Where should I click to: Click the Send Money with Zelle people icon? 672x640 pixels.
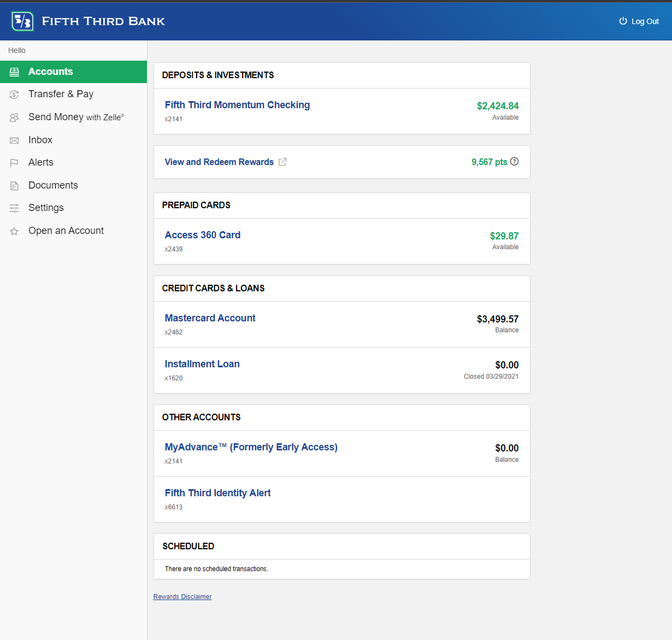pyautogui.click(x=14, y=118)
